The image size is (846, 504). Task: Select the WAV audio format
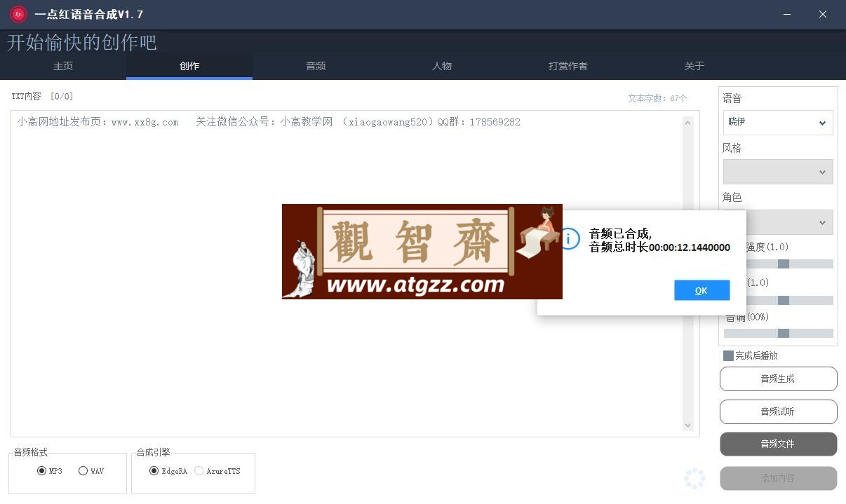tap(91, 471)
